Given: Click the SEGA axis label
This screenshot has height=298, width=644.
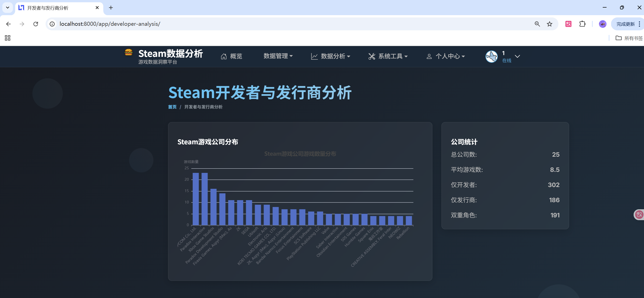Looking at the screenshot, I should [x=245, y=231].
